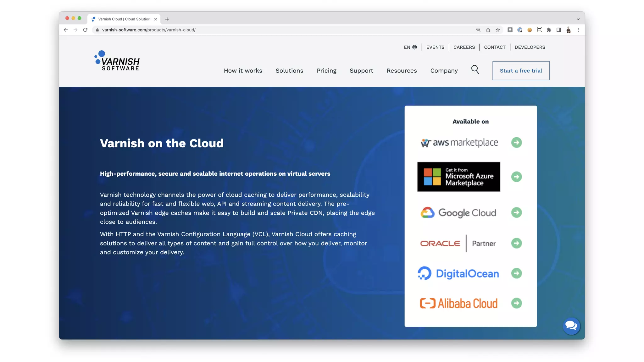
Task: Bookmark this page with the star icon
Action: [x=498, y=30]
